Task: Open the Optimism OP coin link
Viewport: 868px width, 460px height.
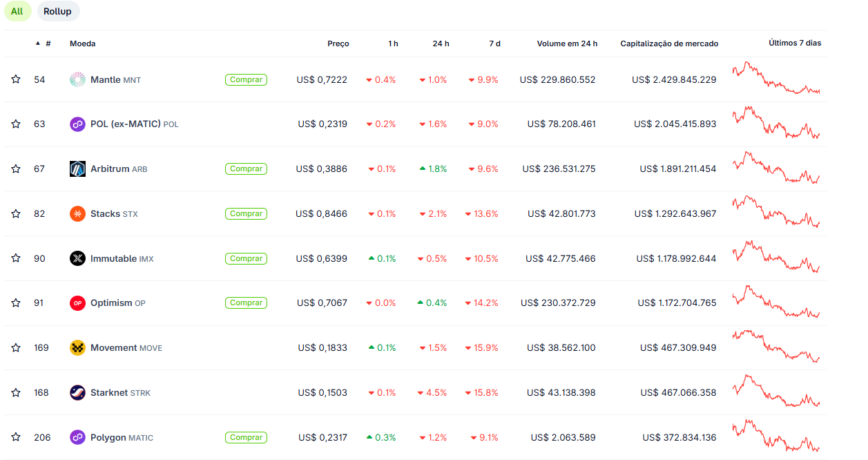Action: [x=118, y=303]
